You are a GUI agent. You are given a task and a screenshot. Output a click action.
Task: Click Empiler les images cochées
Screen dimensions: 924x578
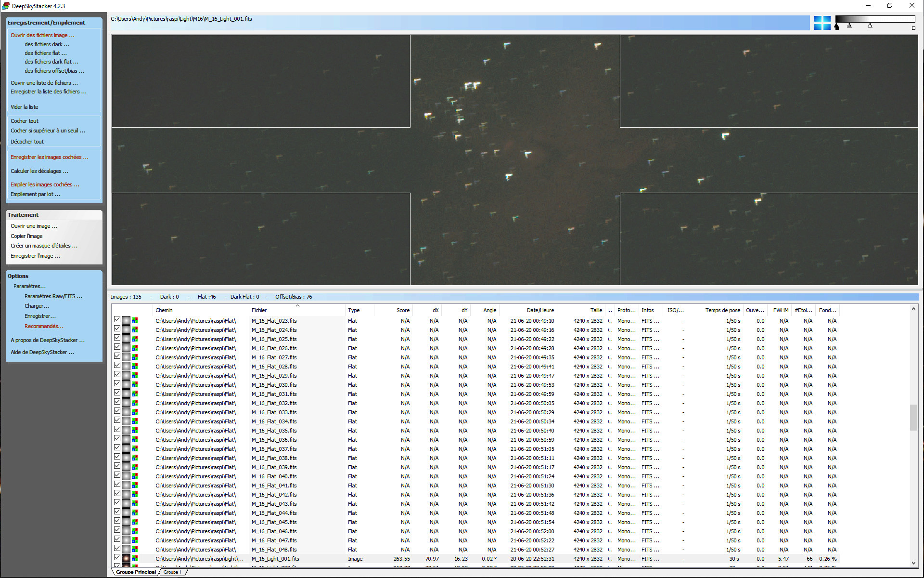(x=45, y=184)
